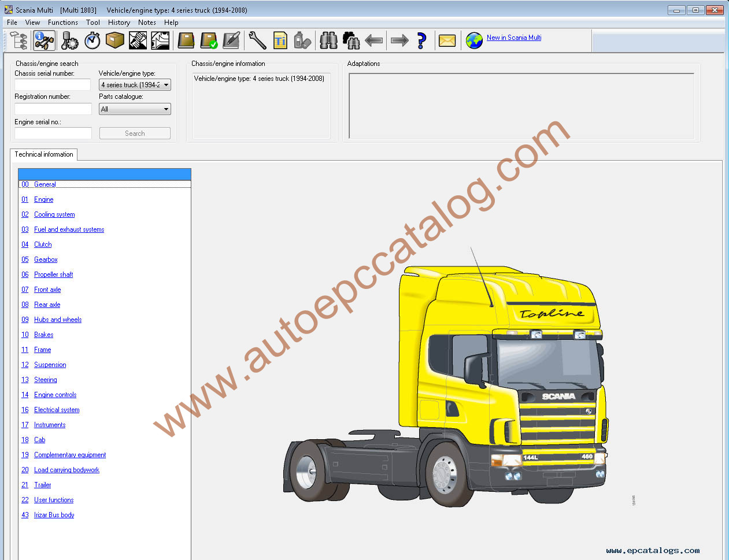Viewport: 729px width, 560px height.
Task: Focus the Chassis serial number field
Action: coord(53,85)
